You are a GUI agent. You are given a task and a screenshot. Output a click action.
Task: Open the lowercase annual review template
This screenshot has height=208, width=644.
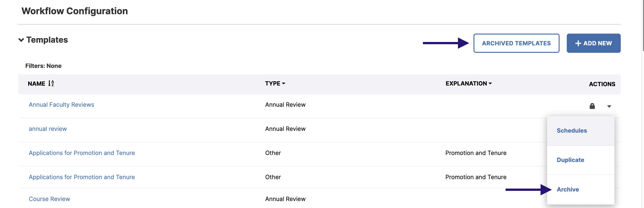[48, 129]
